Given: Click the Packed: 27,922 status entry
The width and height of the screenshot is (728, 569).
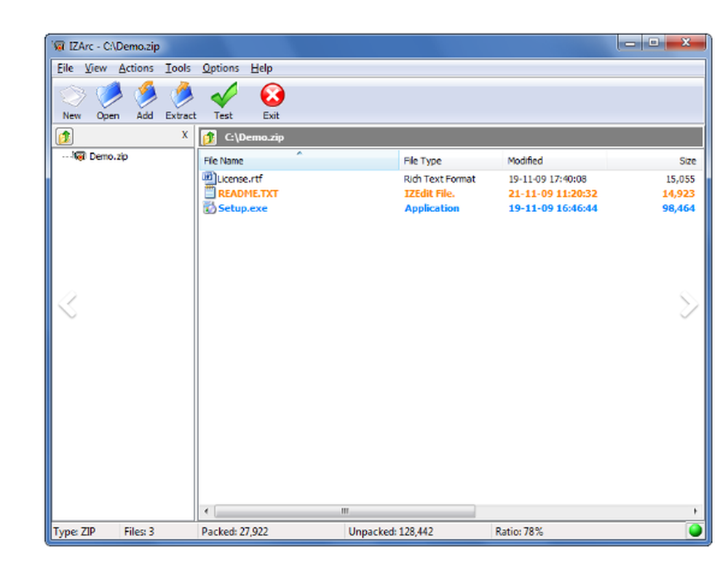Looking at the screenshot, I should [234, 531].
